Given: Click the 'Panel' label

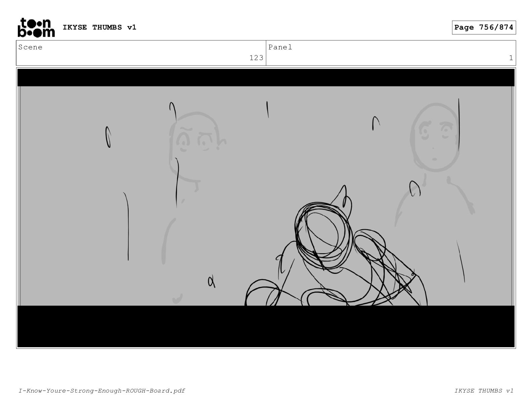Looking at the screenshot, I should pyautogui.click(x=280, y=47).
